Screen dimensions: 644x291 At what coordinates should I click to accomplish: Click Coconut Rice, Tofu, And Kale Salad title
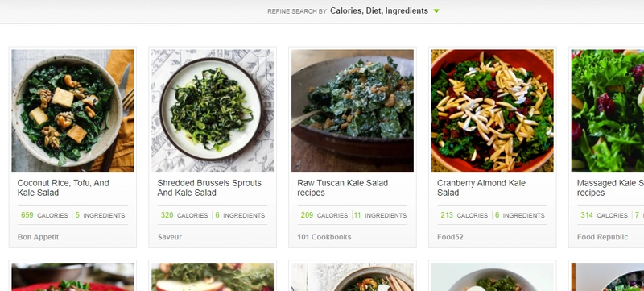[x=64, y=188]
